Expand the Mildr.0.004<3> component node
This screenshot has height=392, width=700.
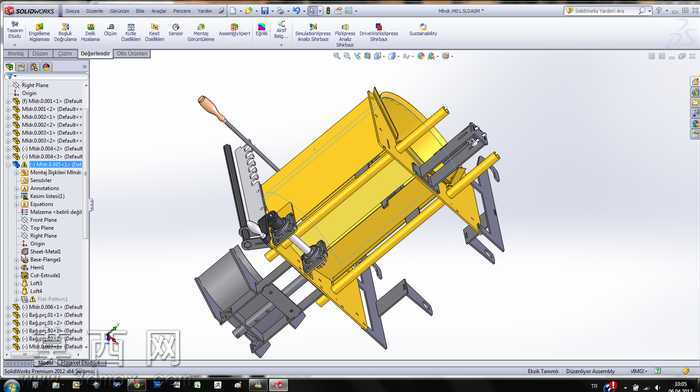coord(8,157)
